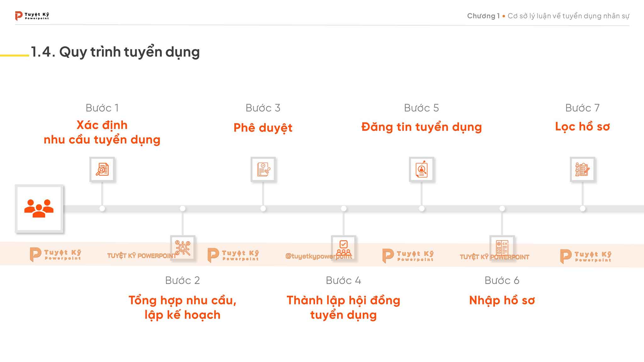Click the Bước 3 label

(x=263, y=108)
